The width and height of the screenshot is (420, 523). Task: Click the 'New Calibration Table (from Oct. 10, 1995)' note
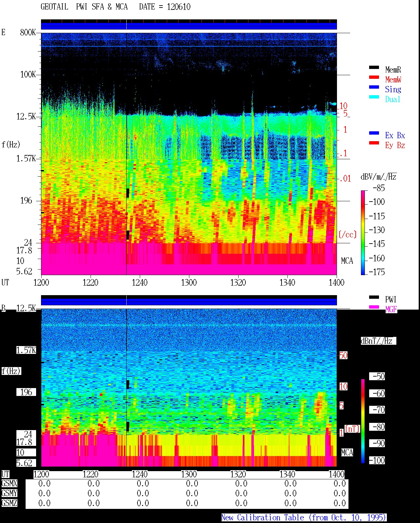304,518
